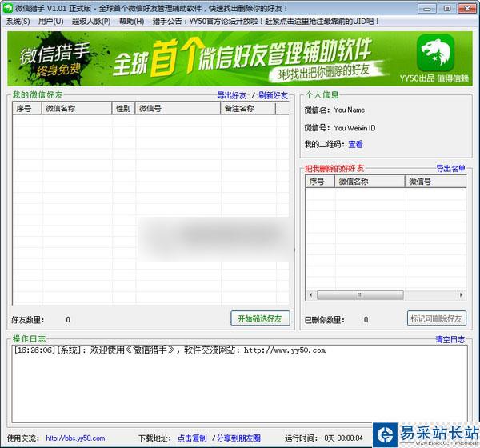Click the green 微信猎手 banner image
This screenshot has width=480, height=448.
pyautogui.click(x=240, y=58)
